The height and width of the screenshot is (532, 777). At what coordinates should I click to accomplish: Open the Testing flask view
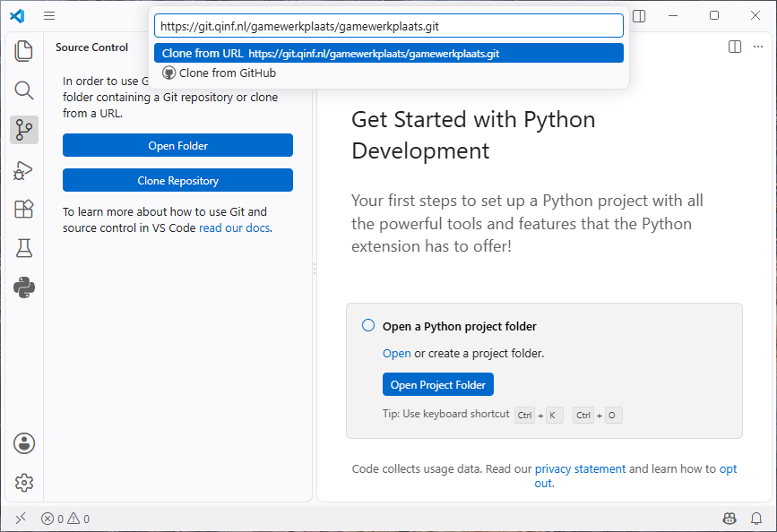click(24, 248)
